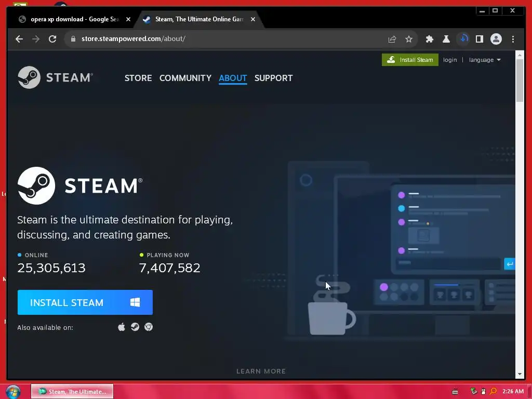Select the SteamOS download icon

[135, 327]
